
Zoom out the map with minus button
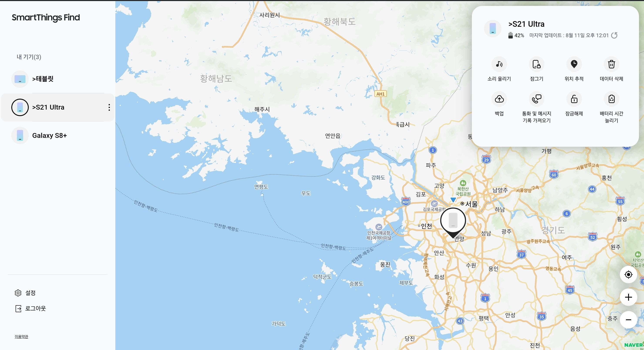(x=628, y=320)
